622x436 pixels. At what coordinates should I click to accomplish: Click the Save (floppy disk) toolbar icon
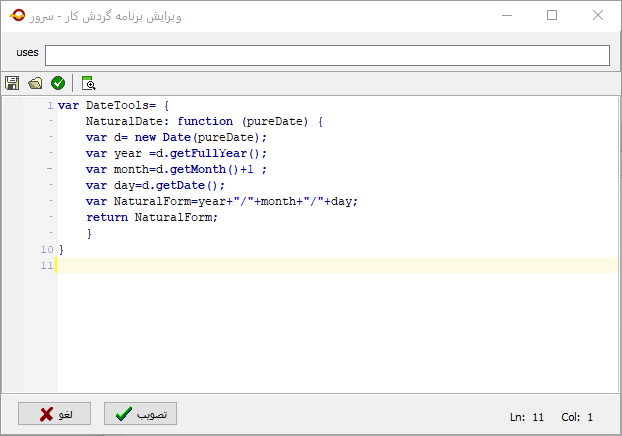(x=12, y=83)
